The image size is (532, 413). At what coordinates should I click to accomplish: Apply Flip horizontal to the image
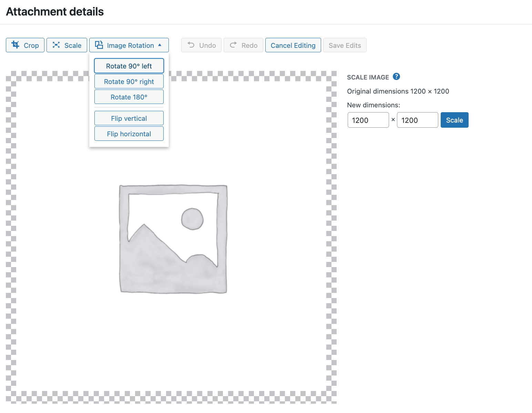129,134
